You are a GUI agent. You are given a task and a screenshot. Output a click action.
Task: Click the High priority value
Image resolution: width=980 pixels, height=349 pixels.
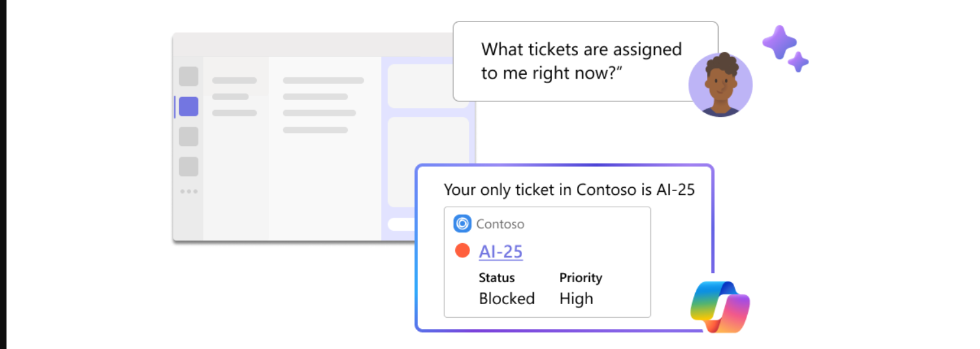pos(576,298)
